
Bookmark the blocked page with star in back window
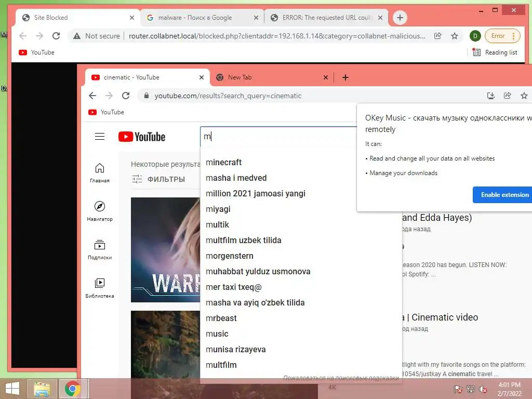[x=455, y=36]
